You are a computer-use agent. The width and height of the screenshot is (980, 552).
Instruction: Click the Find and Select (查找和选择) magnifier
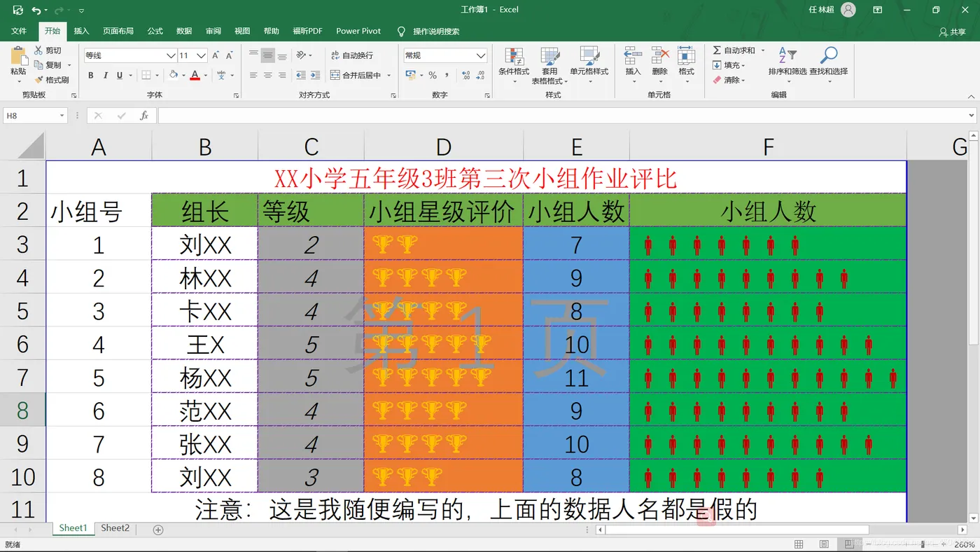829,56
